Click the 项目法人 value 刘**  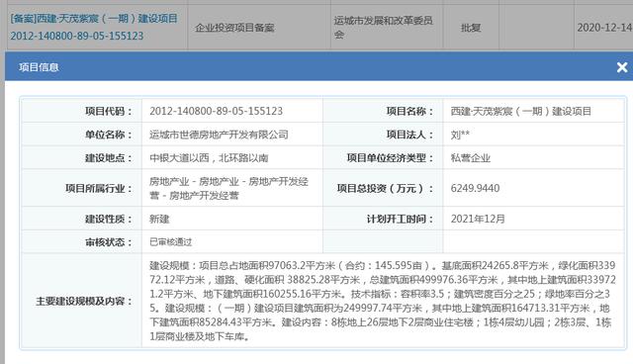click(x=460, y=135)
